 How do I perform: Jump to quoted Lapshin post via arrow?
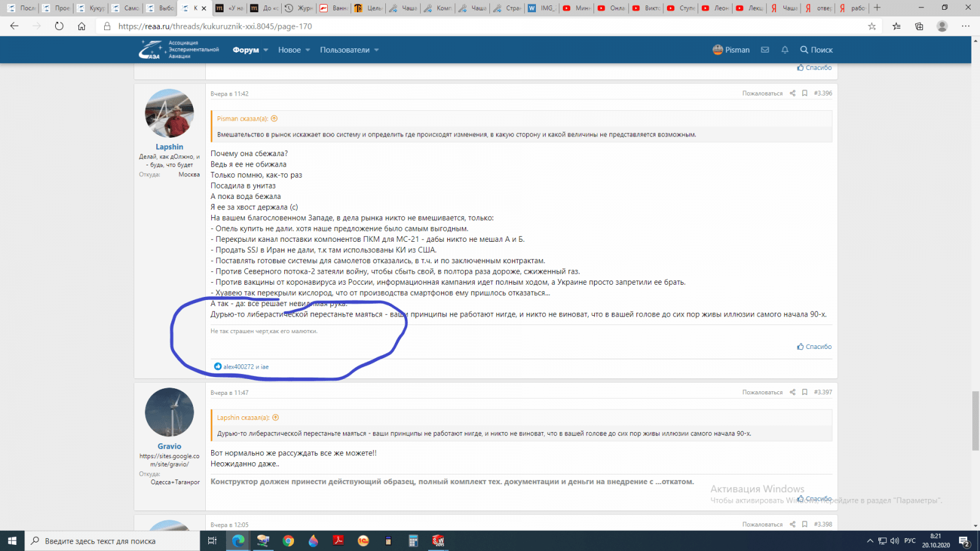tap(276, 418)
